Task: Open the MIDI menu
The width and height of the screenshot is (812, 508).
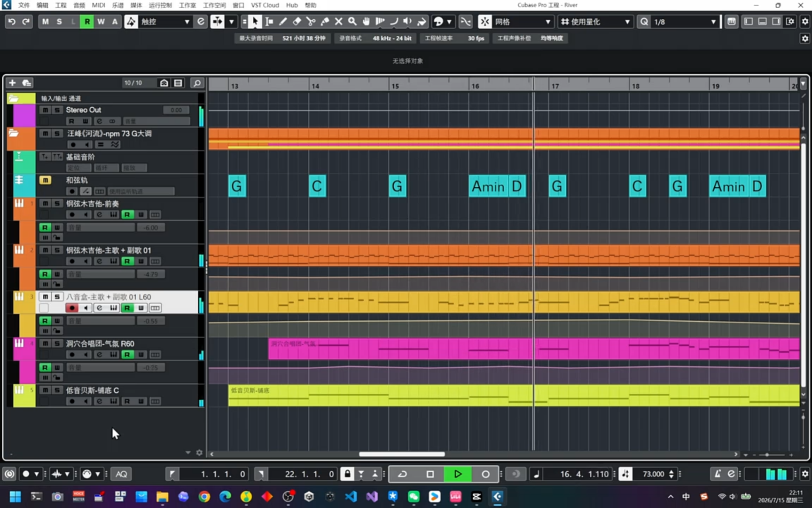Action: click(98, 5)
